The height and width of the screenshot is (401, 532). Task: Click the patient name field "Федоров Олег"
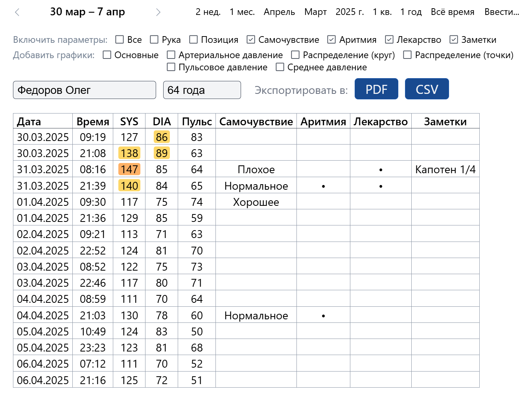click(84, 90)
